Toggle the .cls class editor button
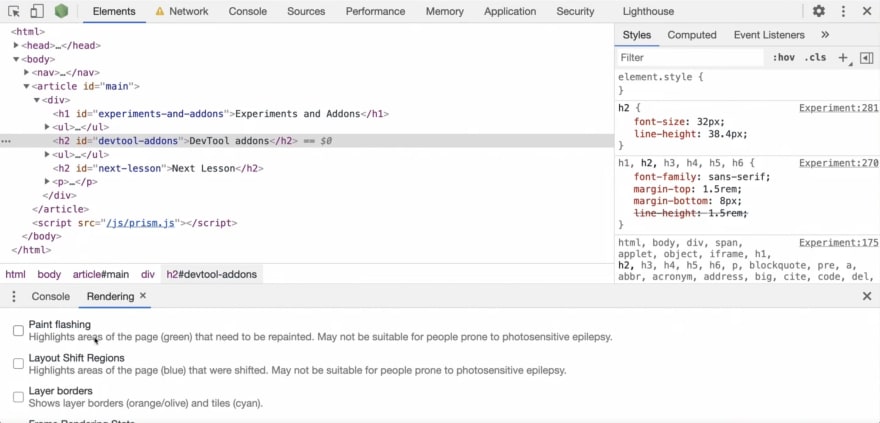 point(815,57)
